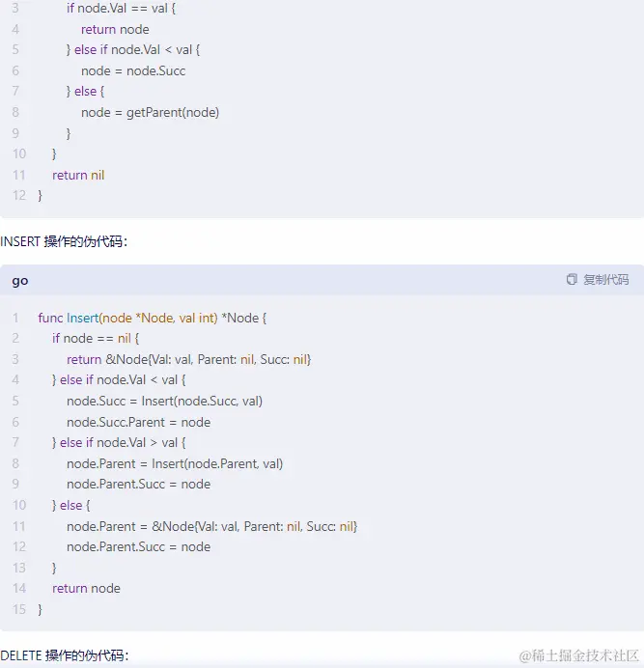Click line 'return &Node{Val: val, Parent: nil, Succ: nil}'
Viewport: 644px width, 668px height.
click(x=189, y=359)
